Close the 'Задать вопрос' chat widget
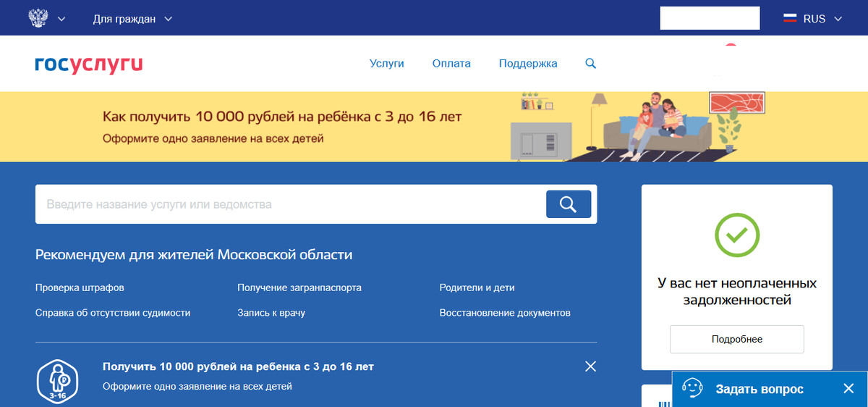Viewport: 868px width, 407px height. point(848,389)
